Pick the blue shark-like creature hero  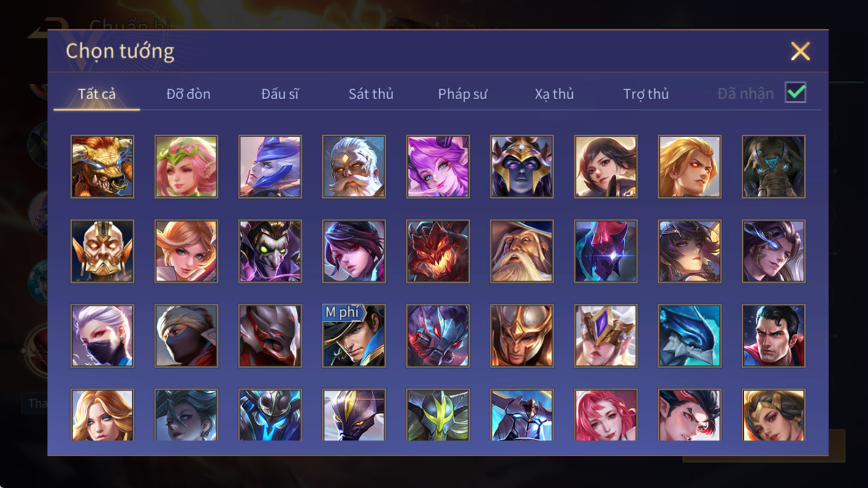point(690,336)
